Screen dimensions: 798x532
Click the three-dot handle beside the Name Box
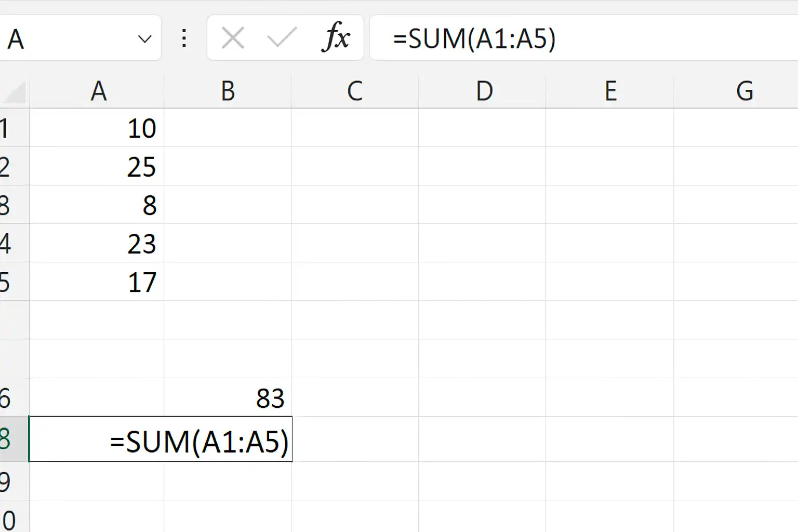pos(184,38)
